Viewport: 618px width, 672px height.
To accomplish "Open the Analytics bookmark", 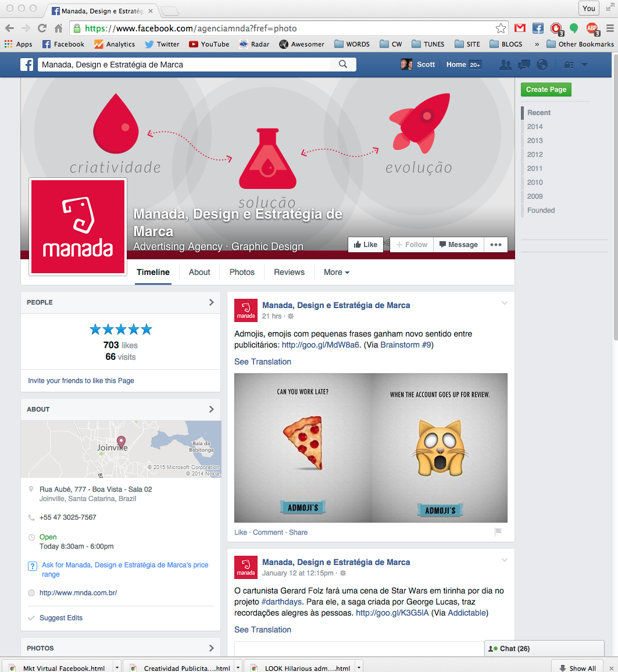I will (x=115, y=44).
